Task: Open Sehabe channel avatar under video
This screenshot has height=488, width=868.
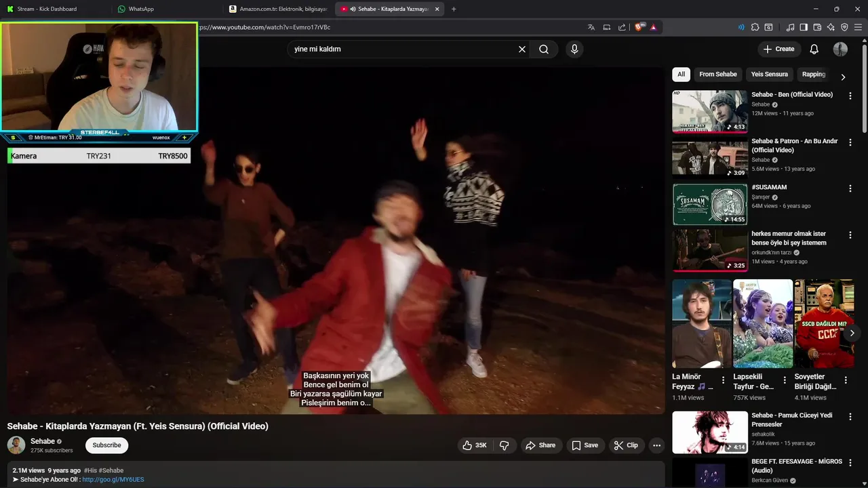Action: pyautogui.click(x=16, y=445)
